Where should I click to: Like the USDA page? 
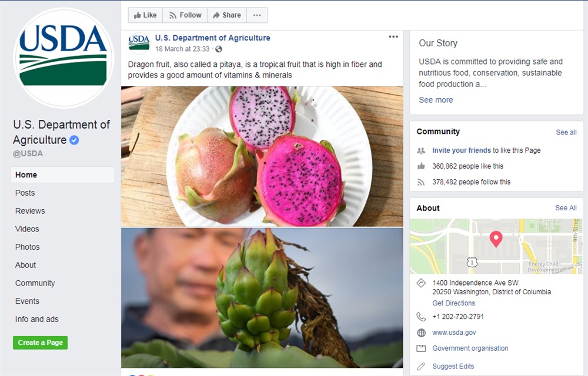(x=143, y=15)
